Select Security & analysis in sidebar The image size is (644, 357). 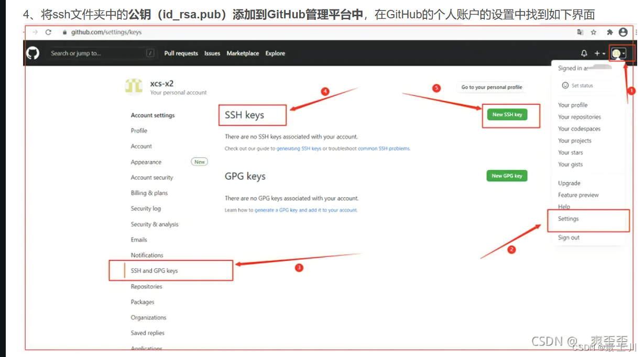click(x=155, y=225)
